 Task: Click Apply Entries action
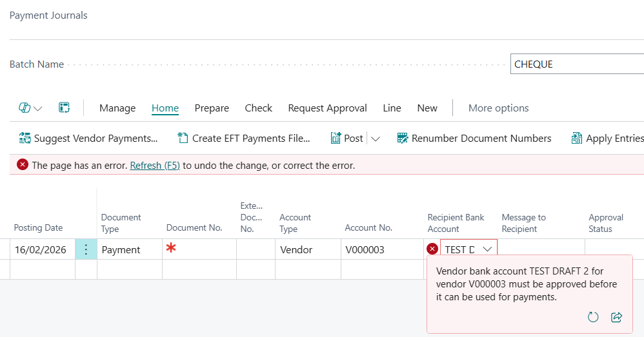pos(607,138)
